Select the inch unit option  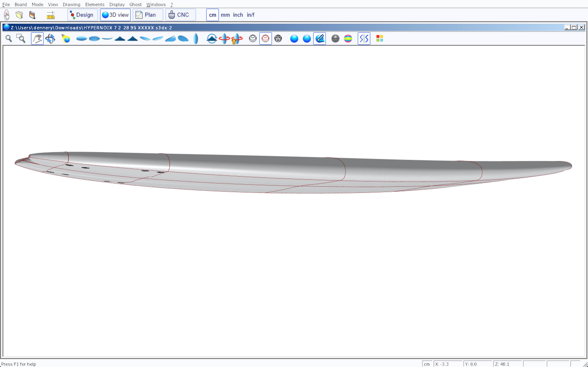click(238, 15)
